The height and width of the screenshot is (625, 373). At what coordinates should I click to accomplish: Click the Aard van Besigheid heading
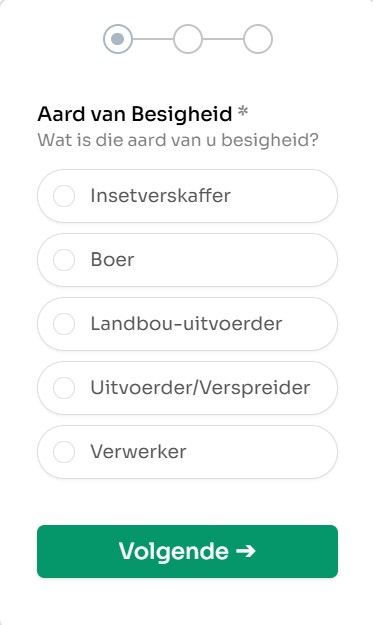[x=135, y=114]
